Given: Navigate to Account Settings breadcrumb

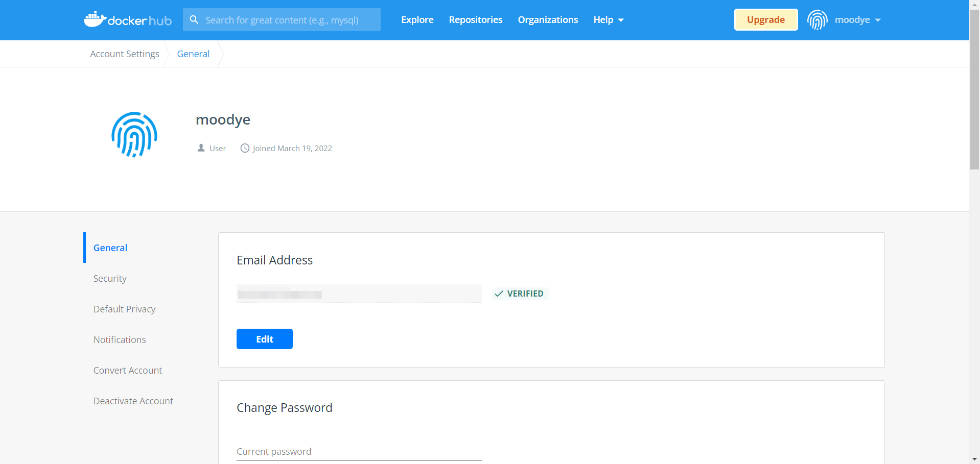Looking at the screenshot, I should click(124, 54).
